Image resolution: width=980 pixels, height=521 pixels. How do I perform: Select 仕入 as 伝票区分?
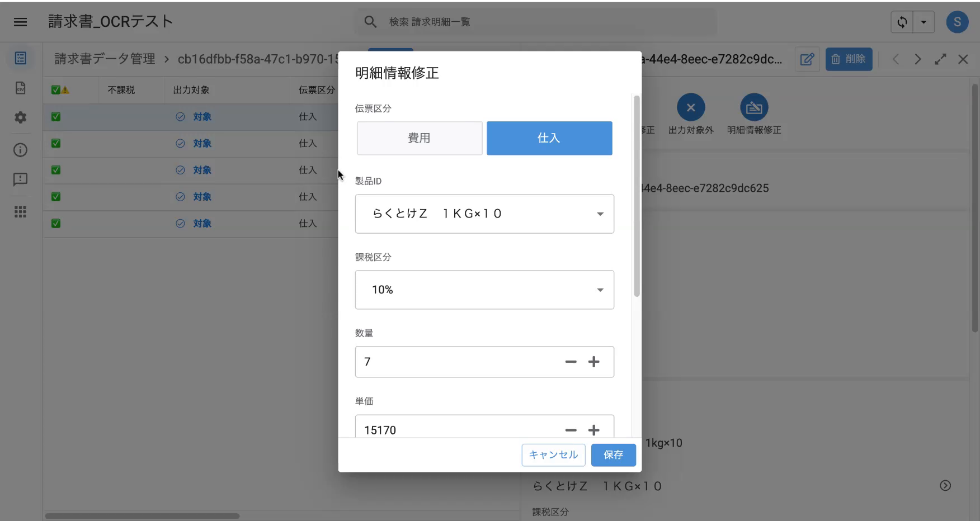click(549, 138)
